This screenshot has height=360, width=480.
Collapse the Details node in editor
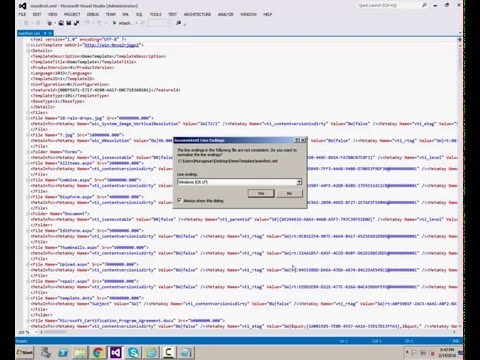(x=28, y=51)
